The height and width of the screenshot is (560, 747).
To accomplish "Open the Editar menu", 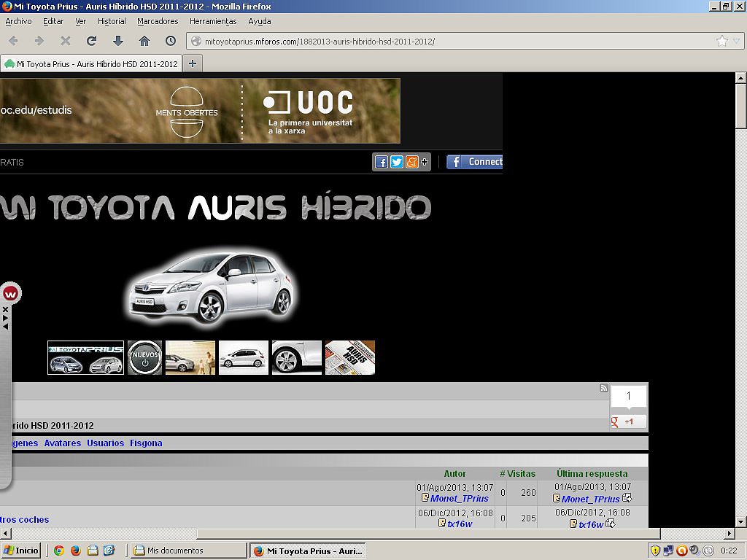I will point(53,21).
